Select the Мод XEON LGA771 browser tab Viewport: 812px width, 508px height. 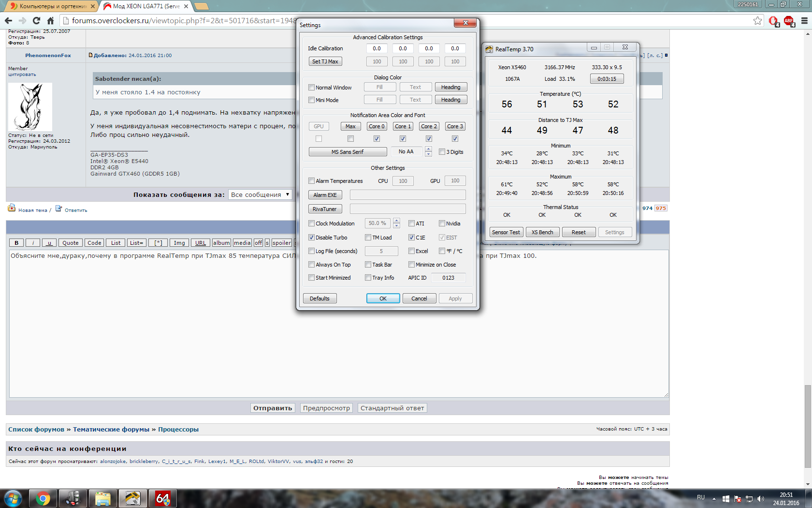click(145, 6)
